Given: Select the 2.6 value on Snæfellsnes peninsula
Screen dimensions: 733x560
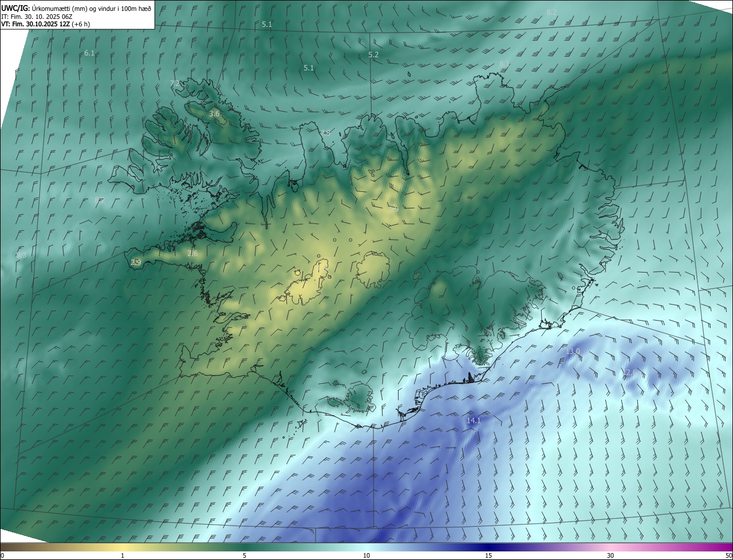Looking at the screenshot, I should point(192,253).
